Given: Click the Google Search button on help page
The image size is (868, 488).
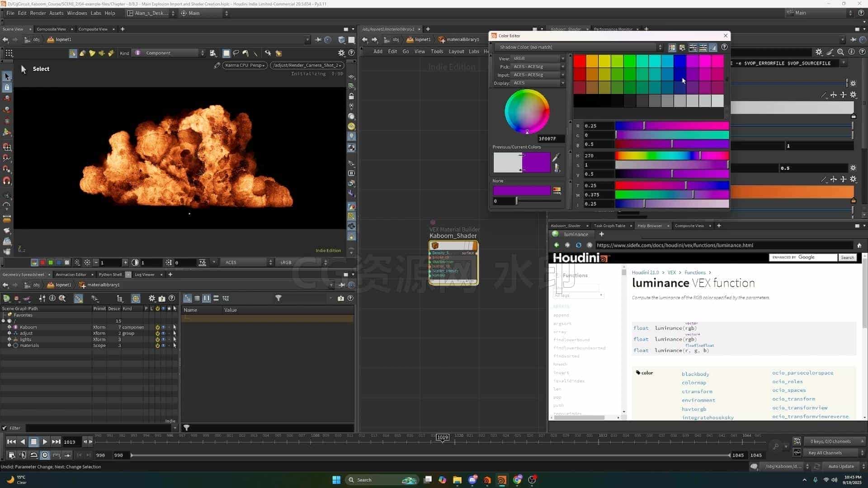Looking at the screenshot, I should (x=847, y=258).
